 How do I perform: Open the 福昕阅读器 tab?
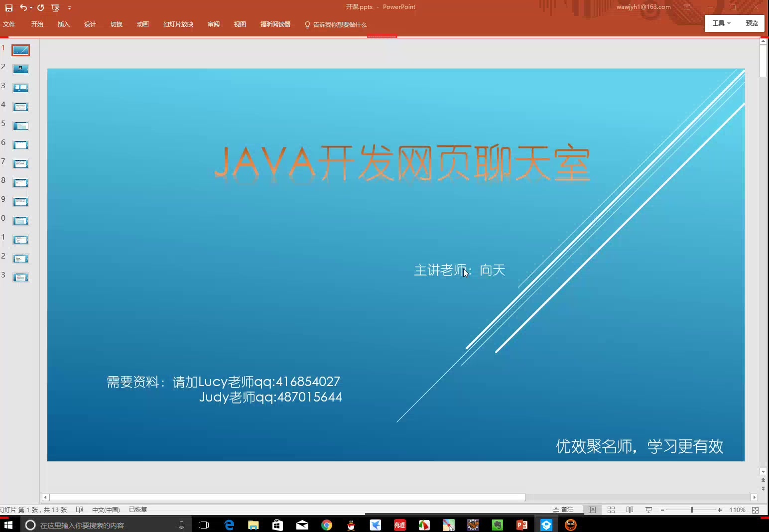coord(275,24)
